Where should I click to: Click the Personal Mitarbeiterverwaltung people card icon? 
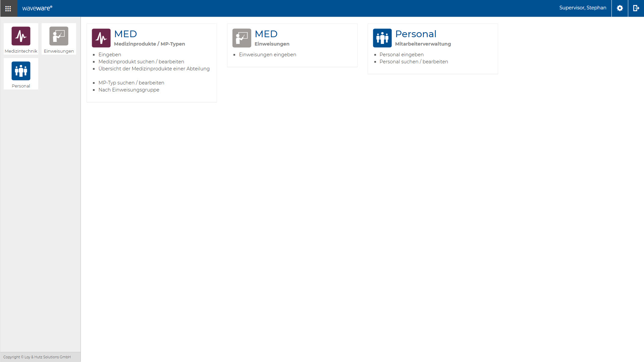(382, 38)
